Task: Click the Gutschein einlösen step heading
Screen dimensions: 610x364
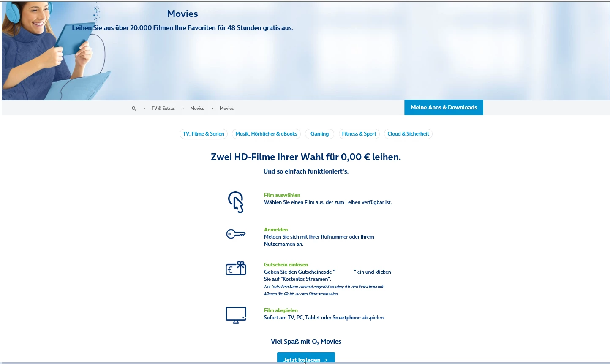Action: point(286,265)
